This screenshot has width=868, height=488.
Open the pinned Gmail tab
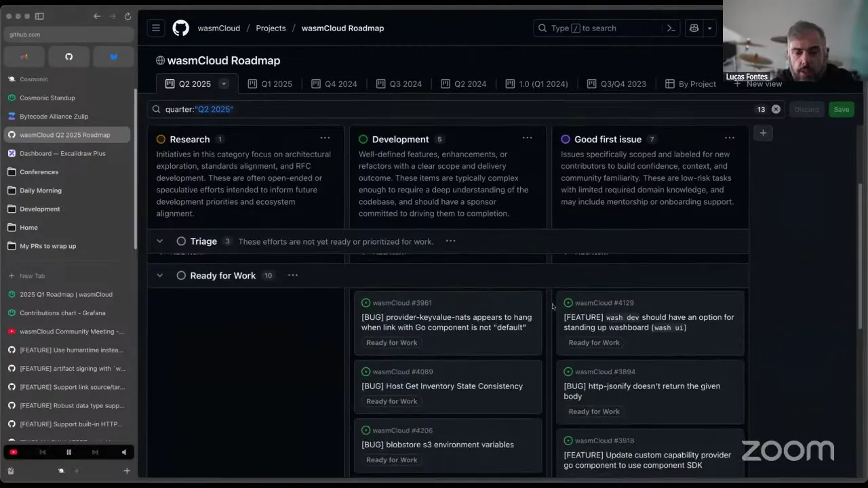tap(24, 57)
